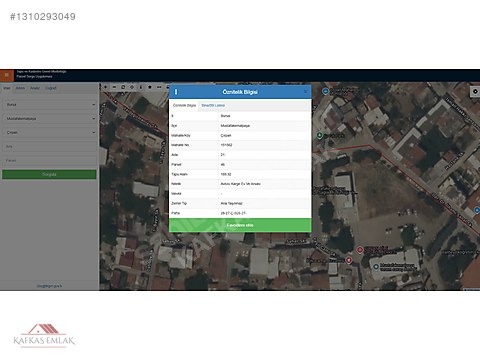
Task: Click the Parsel row label in dialog table
Action: pos(176,165)
